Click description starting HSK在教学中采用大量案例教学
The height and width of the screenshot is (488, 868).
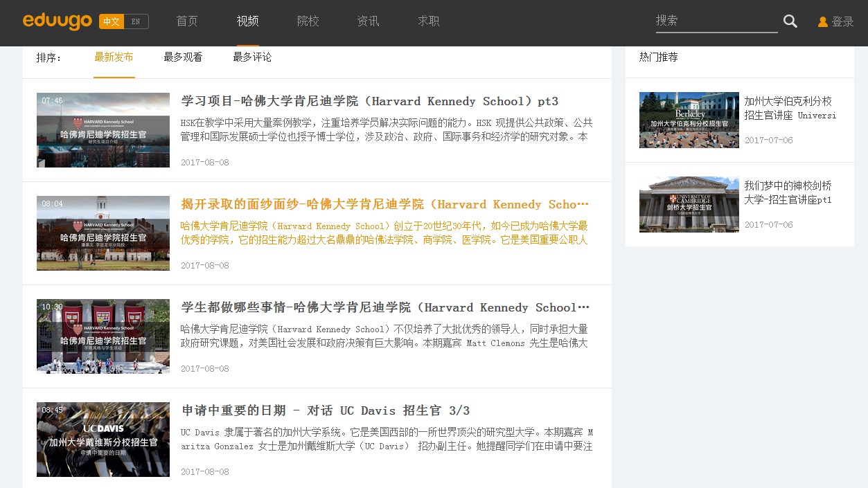(387, 130)
